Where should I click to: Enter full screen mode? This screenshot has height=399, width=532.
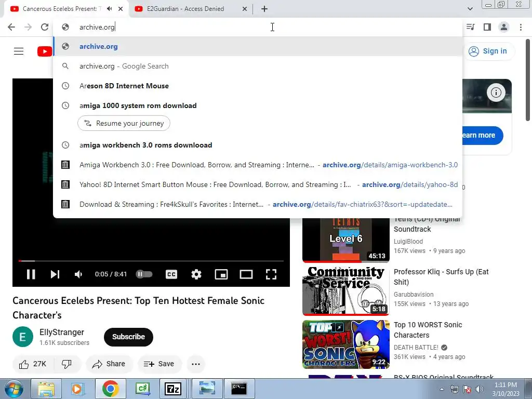[x=271, y=274]
